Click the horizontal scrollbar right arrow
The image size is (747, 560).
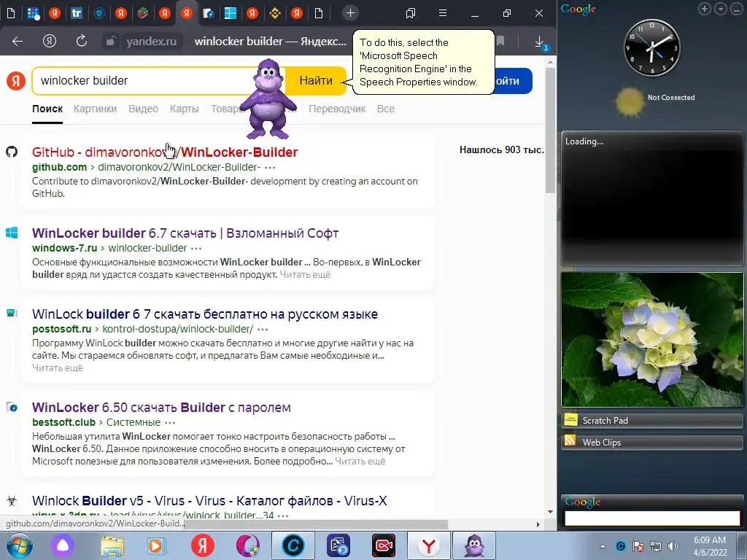[538, 524]
